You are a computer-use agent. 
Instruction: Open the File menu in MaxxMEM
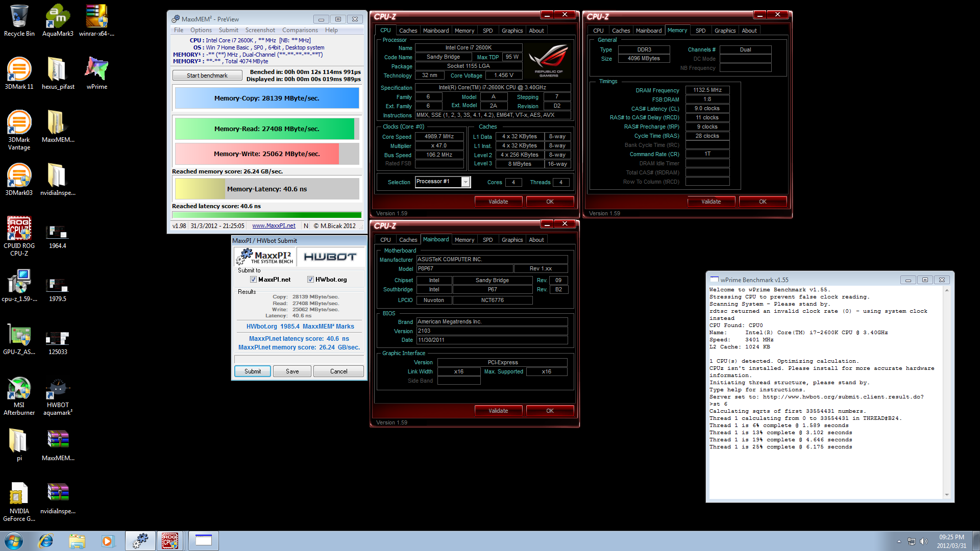[x=179, y=30]
